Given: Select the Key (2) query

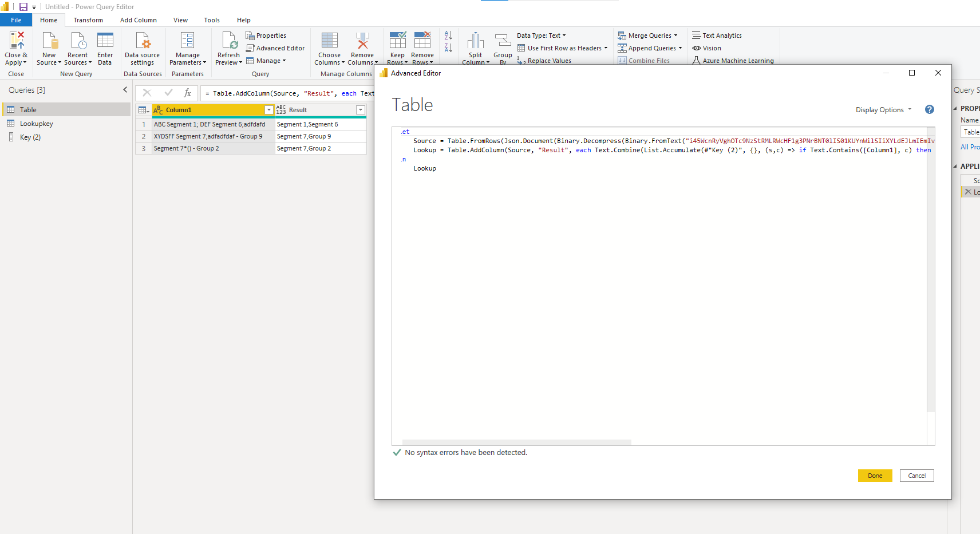Looking at the screenshot, I should 66,137.
